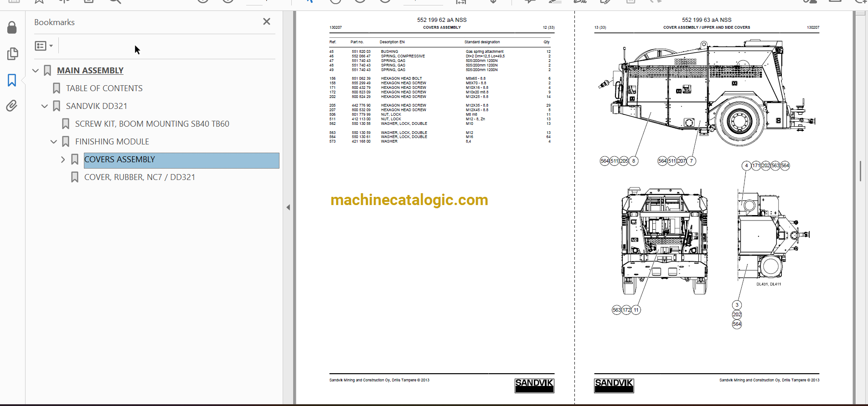This screenshot has width=868, height=406.
Task: Click the bookmark icon beside FINISHING MODULE
Action: [x=66, y=142]
